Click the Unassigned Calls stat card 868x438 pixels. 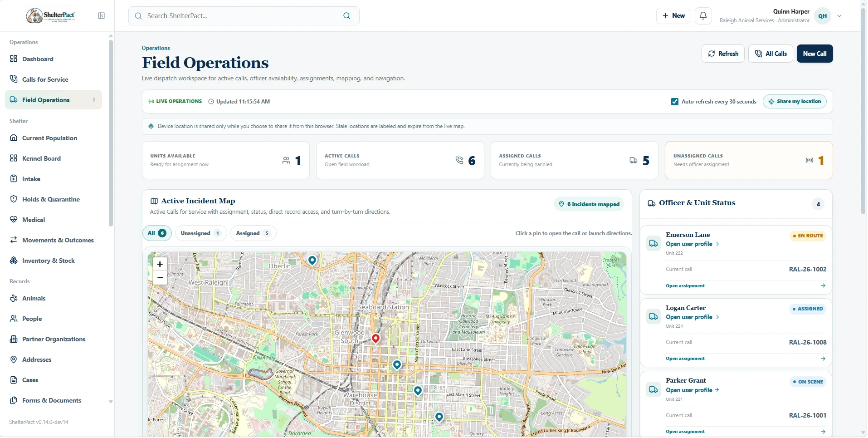click(x=749, y=160)
